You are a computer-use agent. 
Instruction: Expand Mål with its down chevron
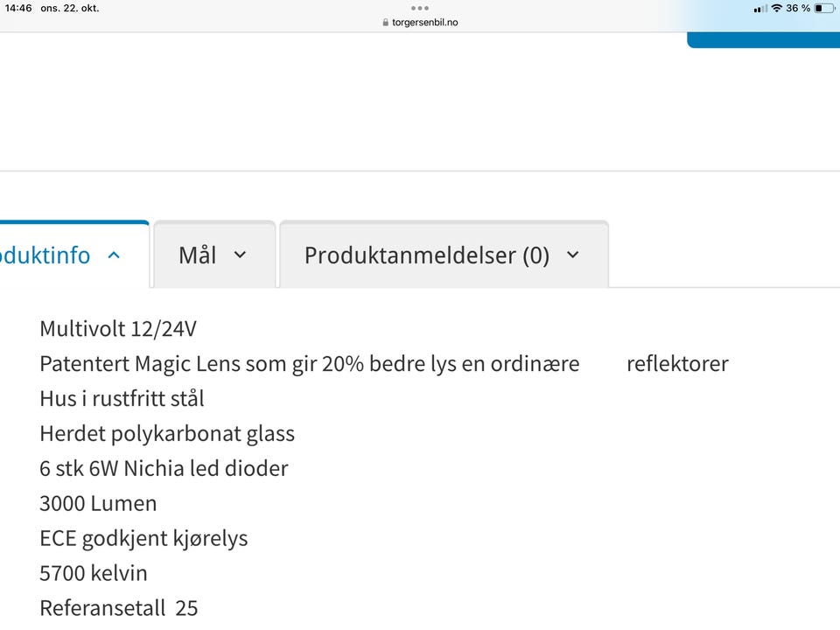(240, 255)
